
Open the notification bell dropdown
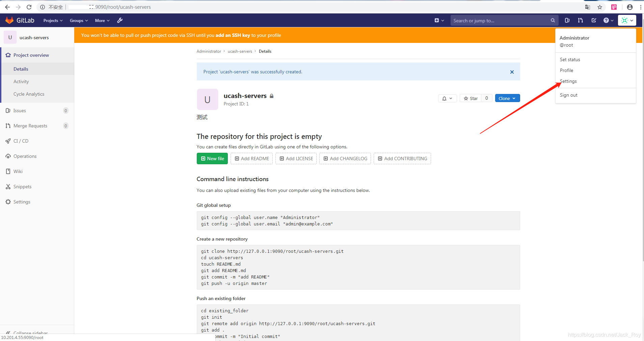click(448, 98)
